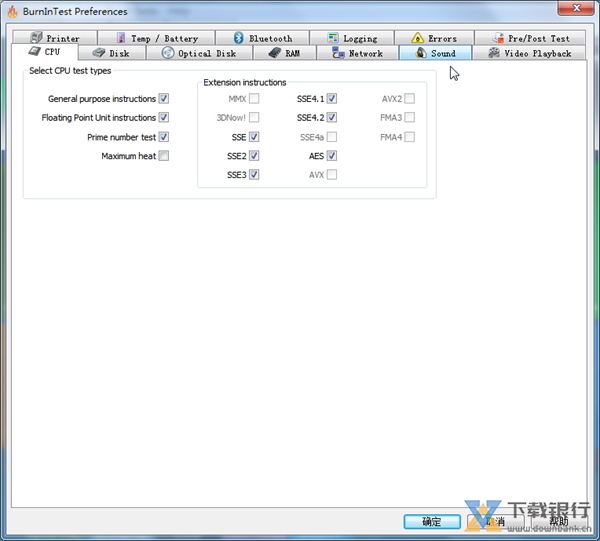Click the warning triangle icon on Errors tab
The width and height of the screenshot is (600, 541).
(417, 38)
